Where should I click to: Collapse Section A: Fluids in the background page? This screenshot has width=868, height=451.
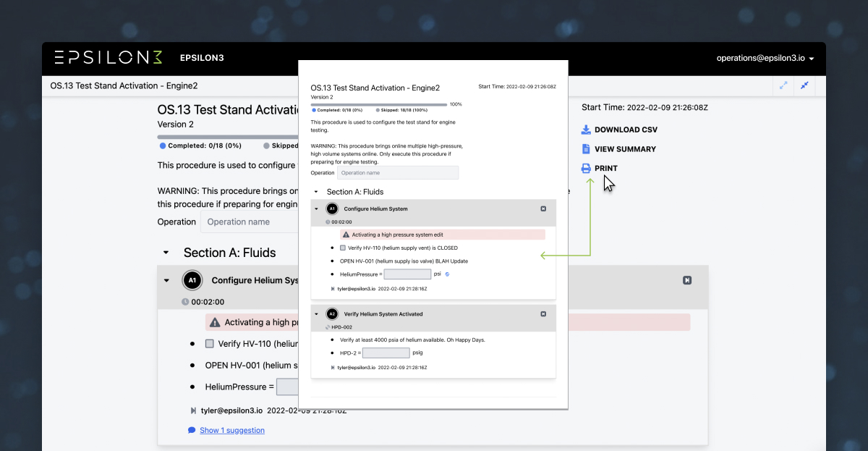(166, 253)
